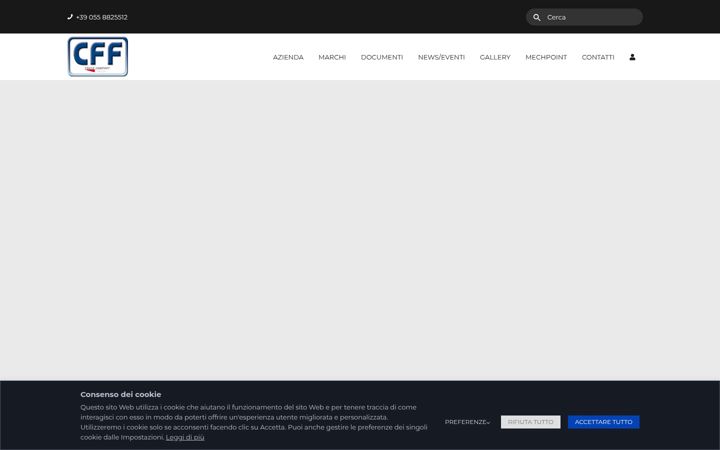Click ACCETTARE TUTTO button

[603, 422]
